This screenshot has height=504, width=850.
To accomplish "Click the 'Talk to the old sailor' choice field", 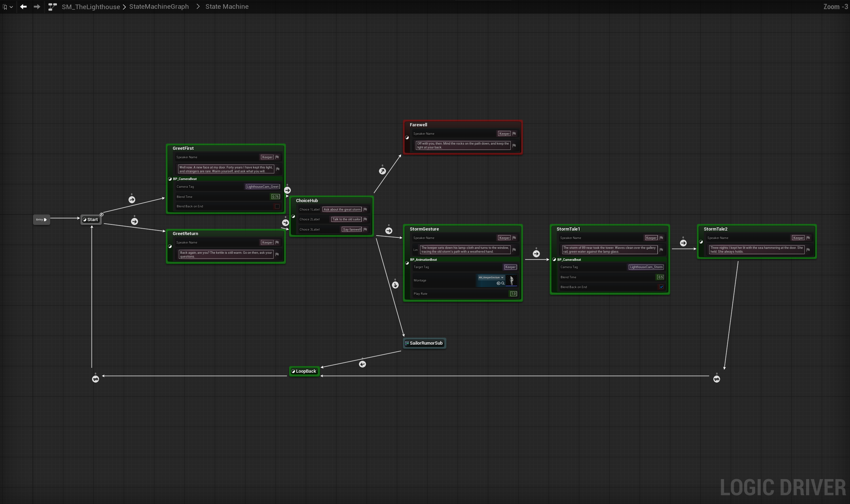I will (x=347, y=219).
